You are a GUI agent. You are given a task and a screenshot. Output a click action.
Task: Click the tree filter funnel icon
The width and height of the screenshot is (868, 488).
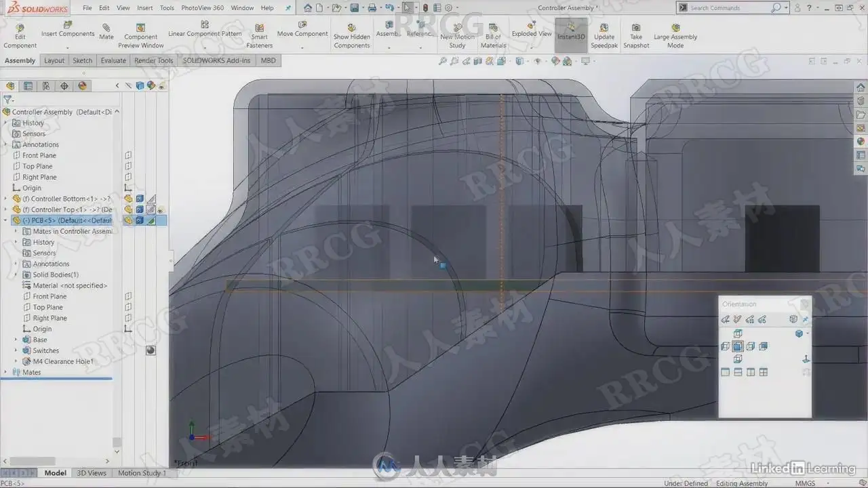tap(8, 100)
